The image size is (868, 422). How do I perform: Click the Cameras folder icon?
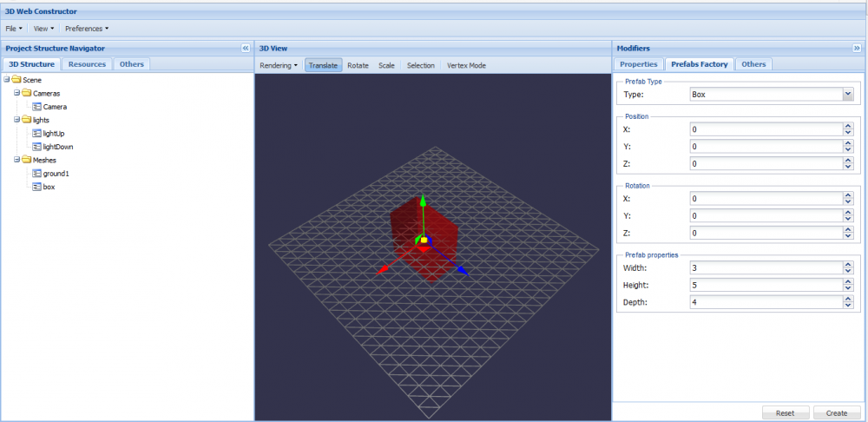click(x=27, y=93)
